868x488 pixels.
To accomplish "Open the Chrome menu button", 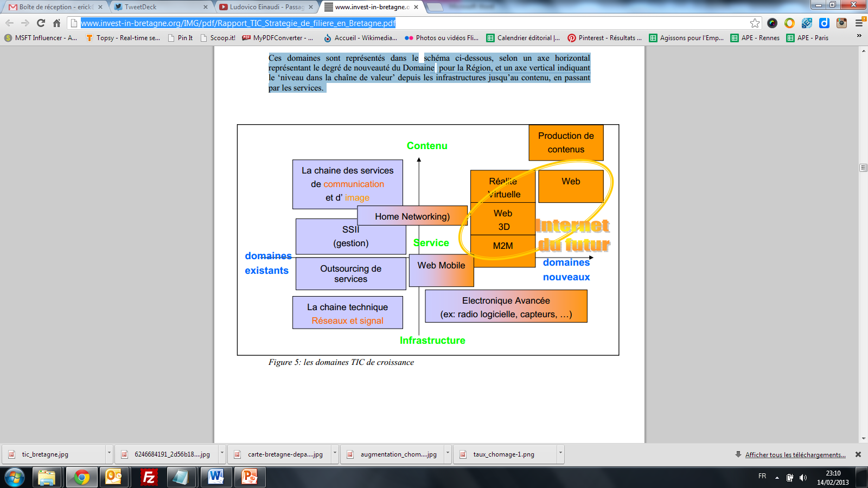I will pos(859,23).
